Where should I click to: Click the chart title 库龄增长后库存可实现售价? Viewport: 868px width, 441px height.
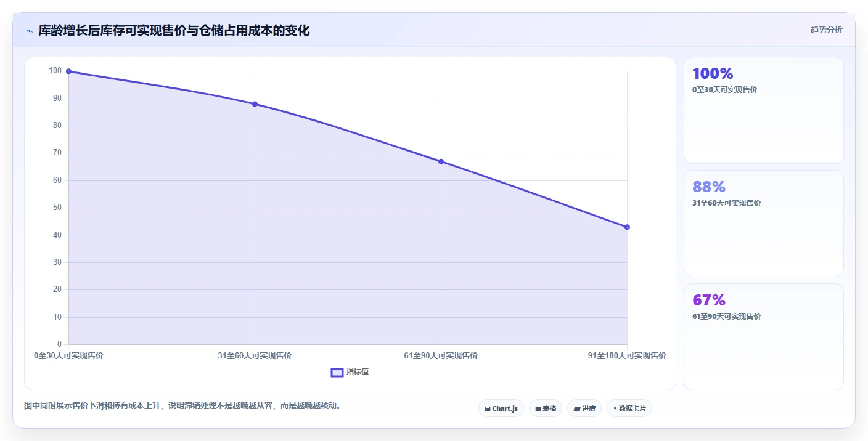(x=174, y=31)
